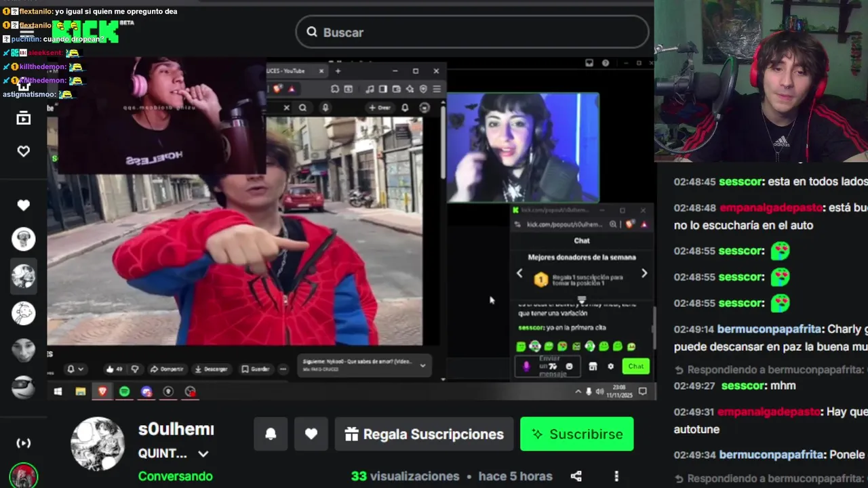This screenshot has height=488, width=868.
Task: Zoom icon in chat popout address bar
Action: 613,224
